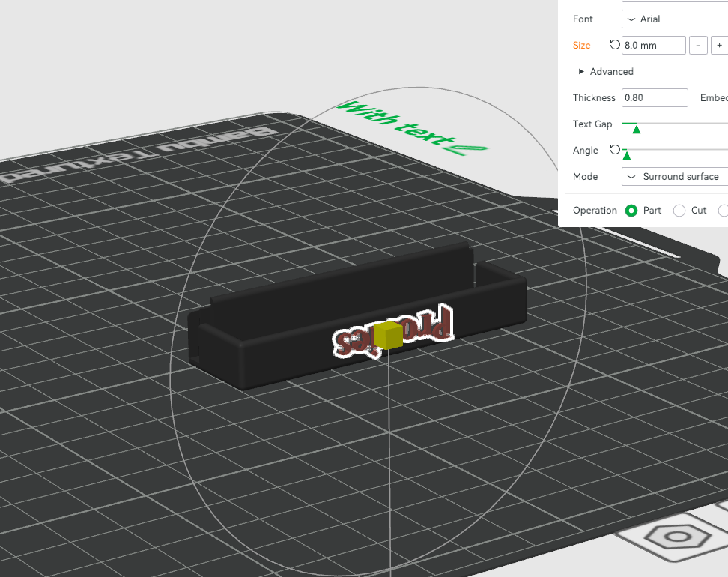Select the Cut operation radio button
Viewport: 728px width, 577px height.
[x=679, y=211]
